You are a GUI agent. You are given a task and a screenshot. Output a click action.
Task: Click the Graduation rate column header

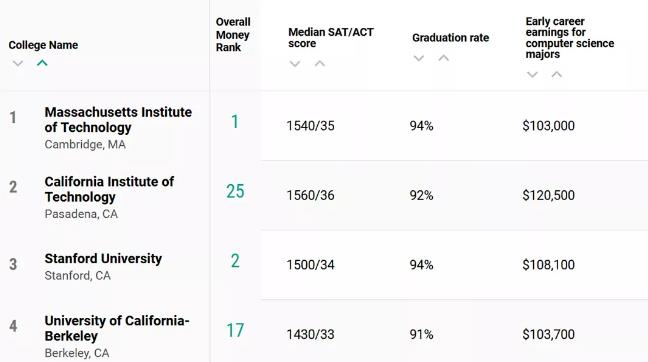coord(450,38)
